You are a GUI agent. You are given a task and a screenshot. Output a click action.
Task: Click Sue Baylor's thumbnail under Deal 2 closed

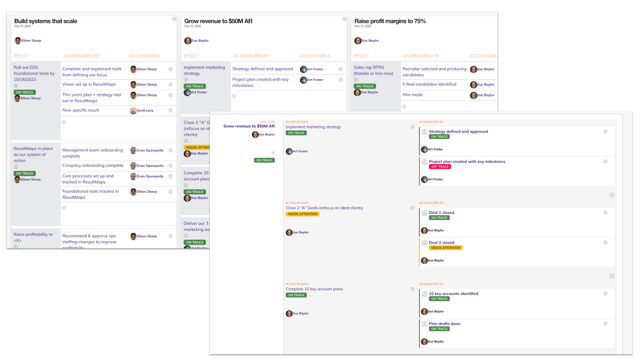coord(425,260)
